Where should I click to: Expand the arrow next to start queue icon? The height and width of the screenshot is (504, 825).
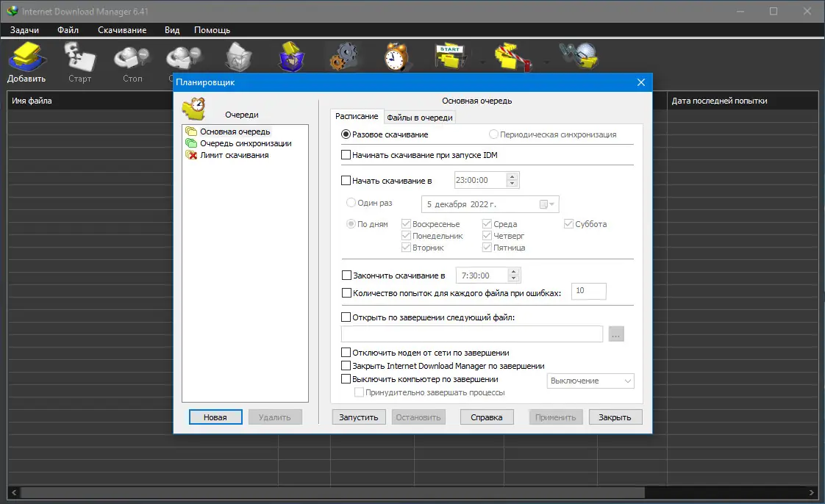pyautogui.click(x=482, y=62)
